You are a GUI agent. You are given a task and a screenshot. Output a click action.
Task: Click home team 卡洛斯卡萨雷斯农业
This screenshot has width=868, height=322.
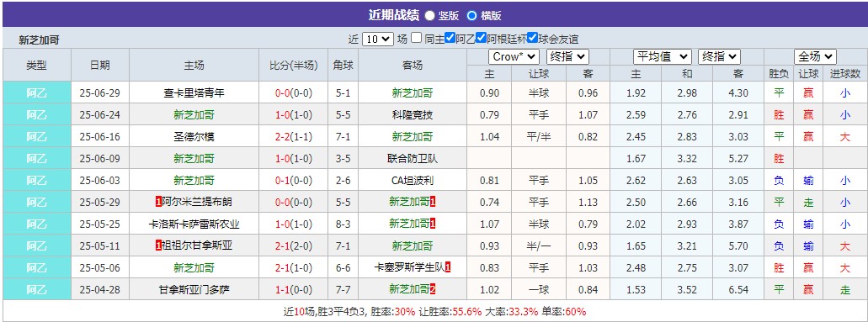click(x=194, y=224)
